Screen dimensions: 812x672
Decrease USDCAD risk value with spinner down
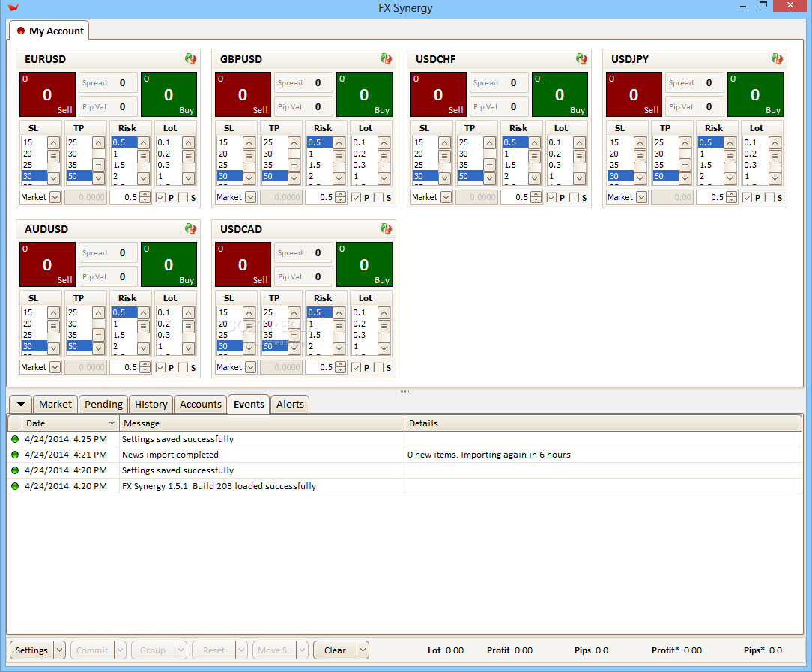340,370
